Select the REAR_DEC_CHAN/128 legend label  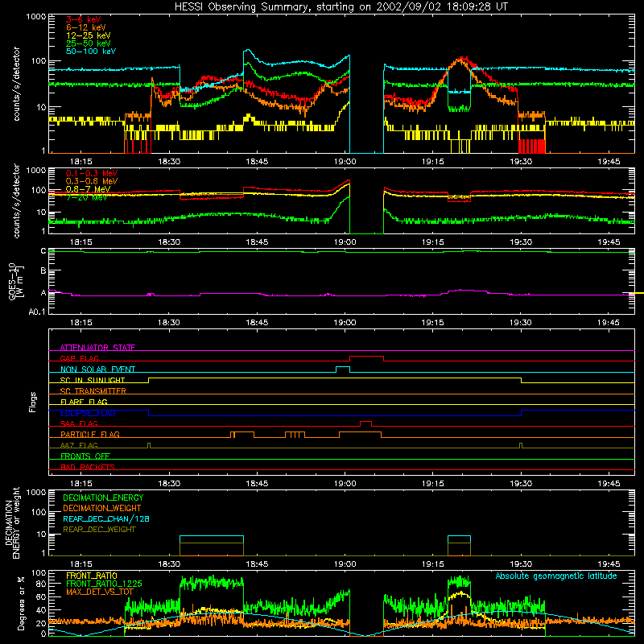106,518
